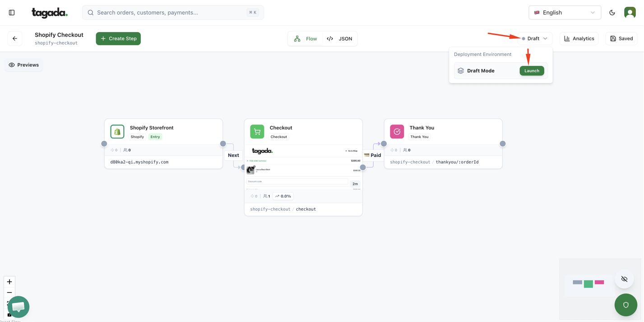This screenshot has height=322, width=644.
Task: Open the chat support bubble
Action: (x=19, y=307)
